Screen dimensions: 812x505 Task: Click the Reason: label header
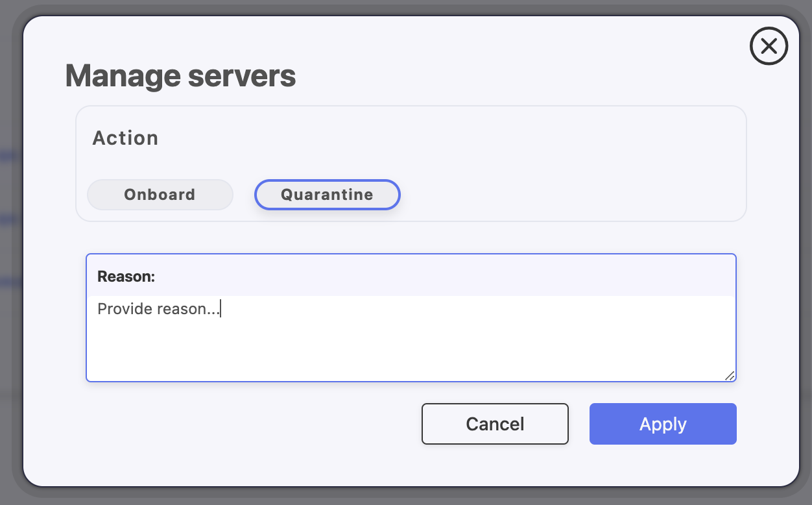[126, 277]
